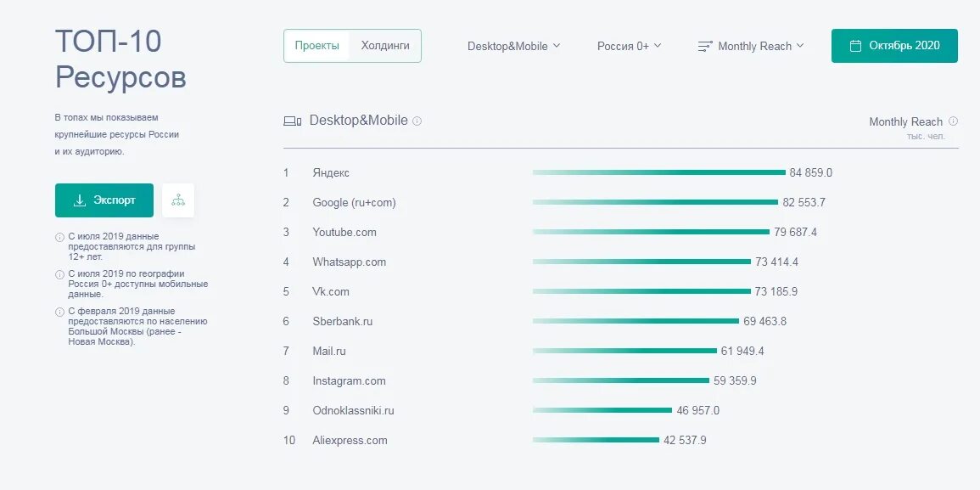
Task: Select the Instagram.com row
Action: (620, 381)
